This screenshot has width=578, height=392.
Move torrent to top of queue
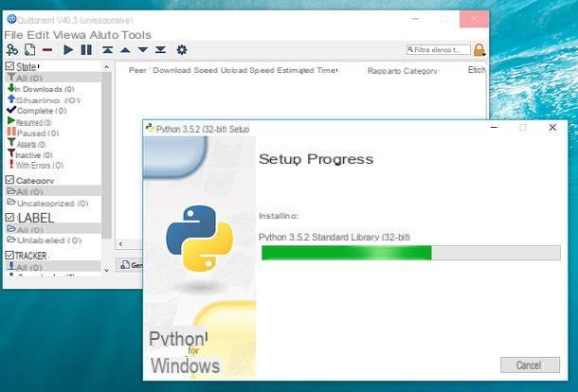tap(108, 50)
